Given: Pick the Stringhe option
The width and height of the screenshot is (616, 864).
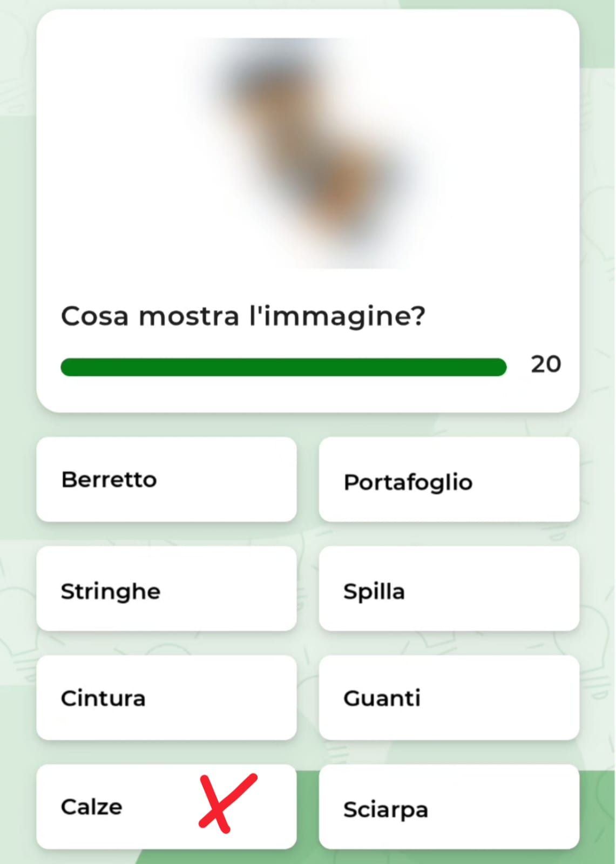Looking at the screenshot, I should tap(166, 589).
